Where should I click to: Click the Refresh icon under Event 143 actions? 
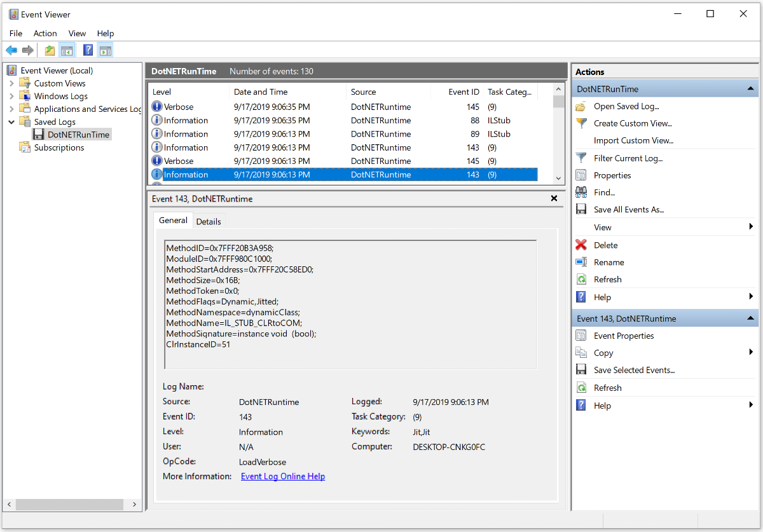tap(581, 388)
